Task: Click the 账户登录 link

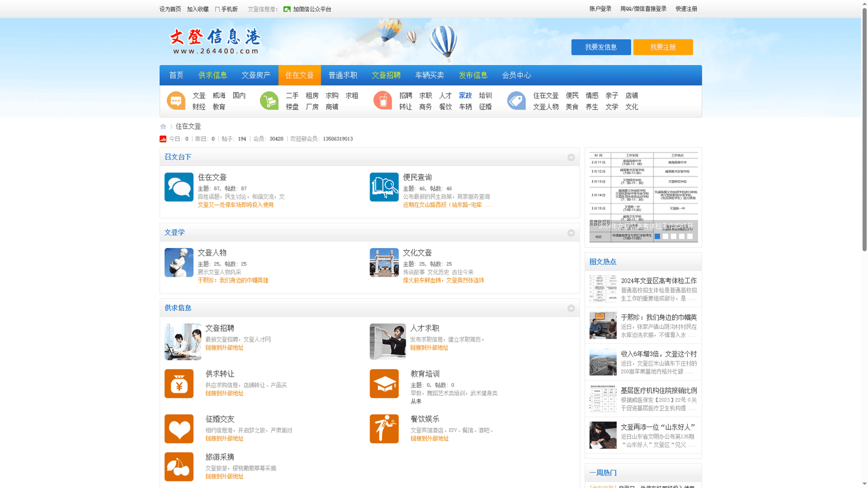Action: [600, 9]
